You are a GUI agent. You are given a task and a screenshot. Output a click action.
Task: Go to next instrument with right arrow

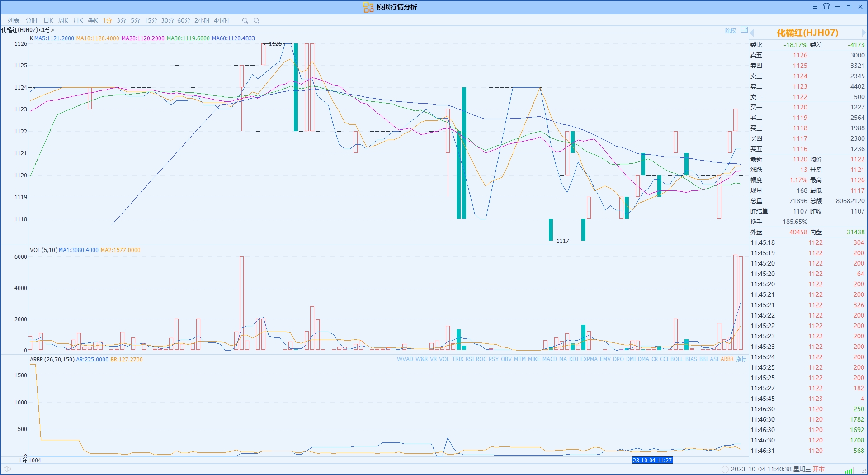pyautogui.click(x=864, y=33)
